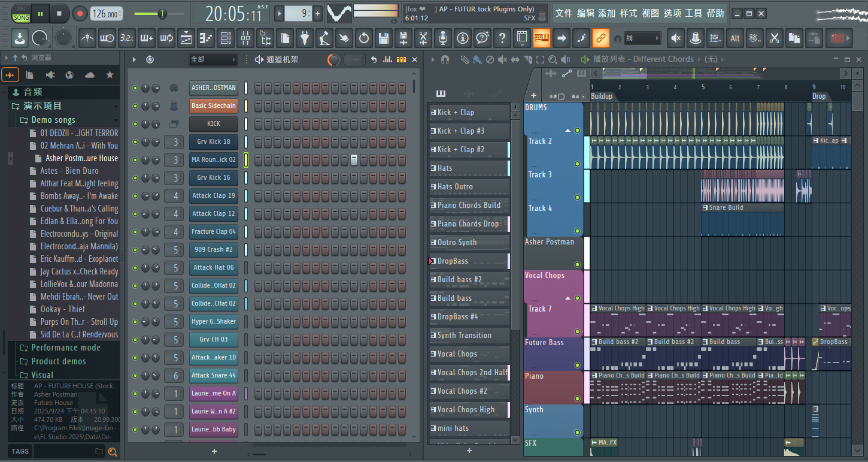Click the project info icon
This screenshot has height=462, width=868.
462,38
